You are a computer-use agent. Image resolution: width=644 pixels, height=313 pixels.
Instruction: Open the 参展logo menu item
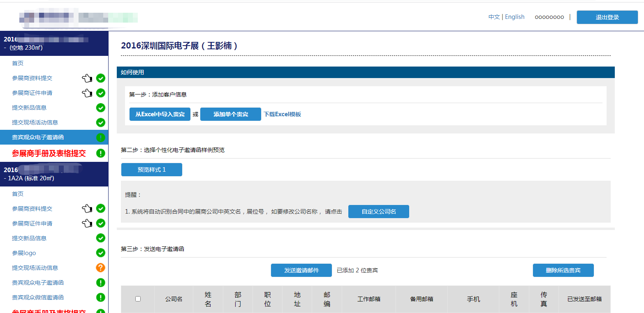pos(24,253)
